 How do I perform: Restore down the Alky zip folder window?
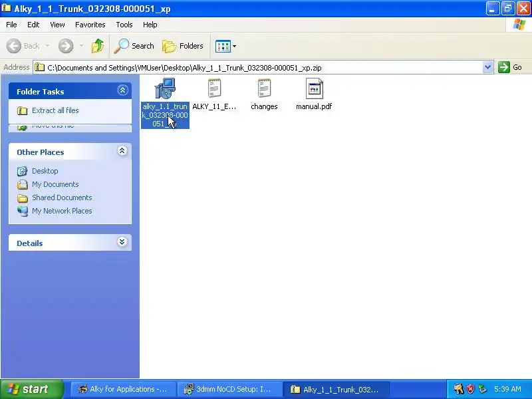point(508,9)
